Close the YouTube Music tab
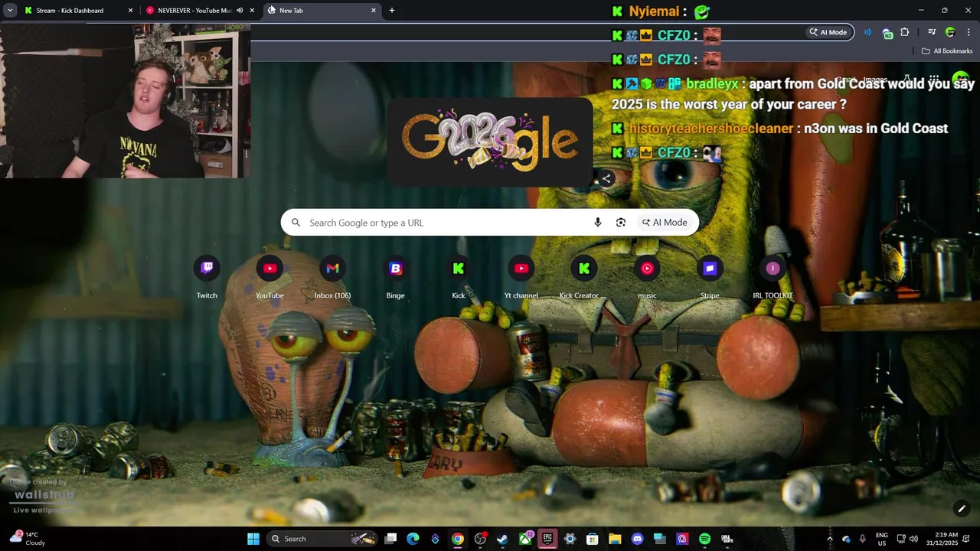This screenshot has height=551, width=980. point(252,11)
